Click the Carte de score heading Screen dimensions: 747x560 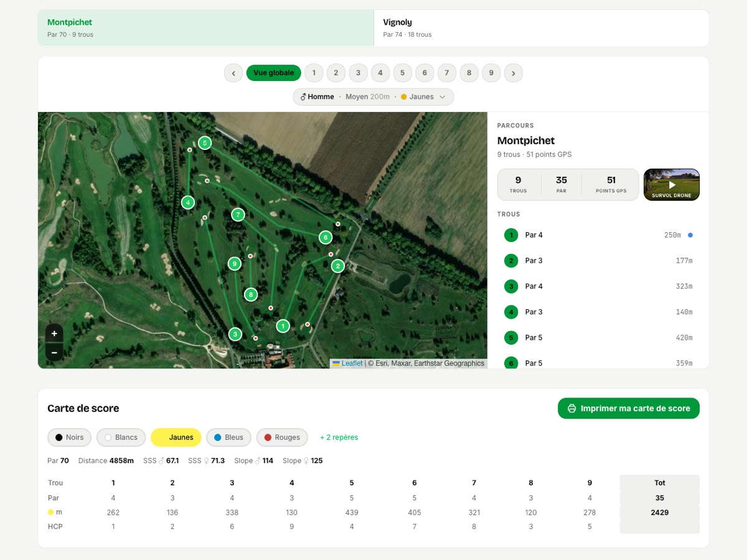tap(83, 409)
